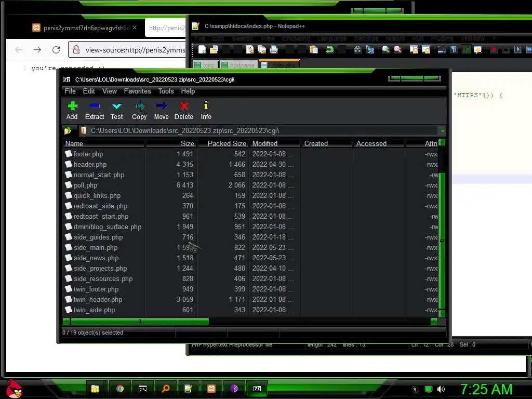Open the Tools menu in 7-Zip
The image size is (532, 399).
(166, 91)
